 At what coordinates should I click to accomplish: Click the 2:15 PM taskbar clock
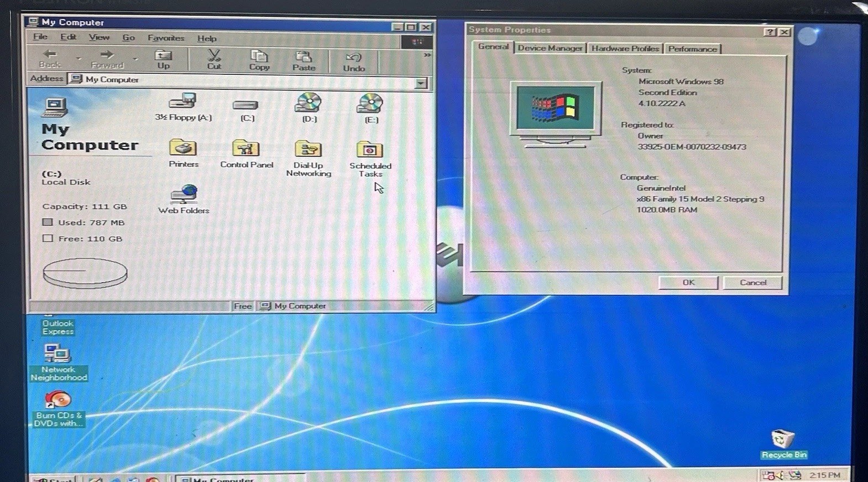[x=824, y=475]
